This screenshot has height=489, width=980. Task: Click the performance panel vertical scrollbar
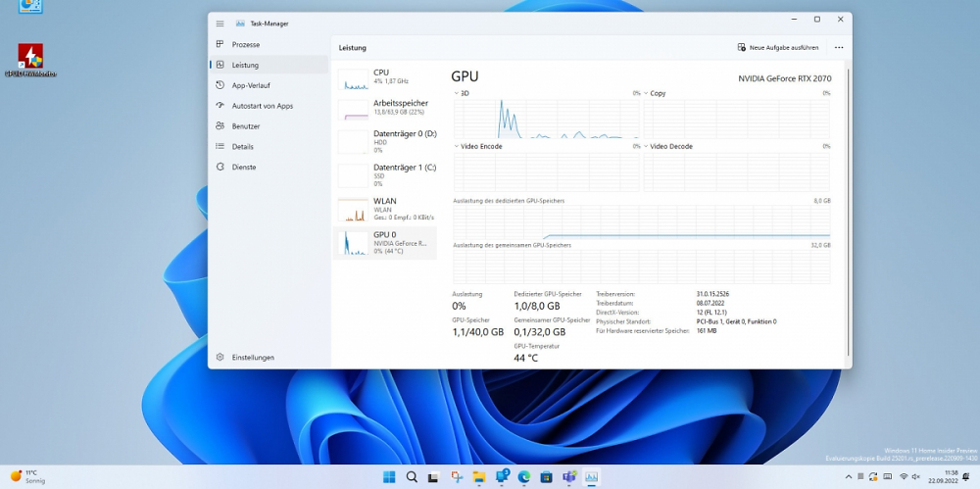[848, 213]
